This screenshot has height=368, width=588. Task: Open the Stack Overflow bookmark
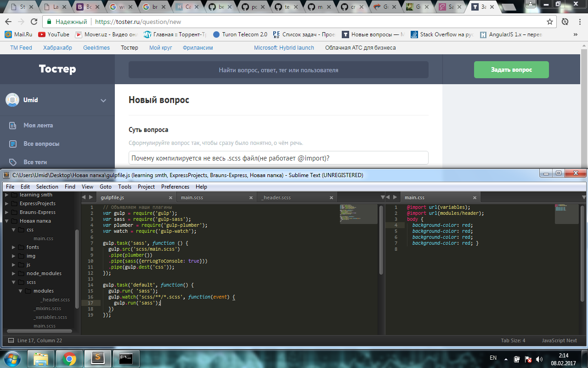(x=441, y=34)
